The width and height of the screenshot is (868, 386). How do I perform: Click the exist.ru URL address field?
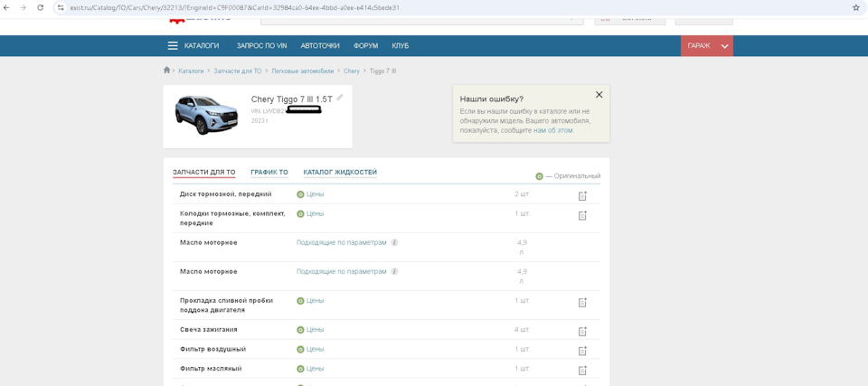(234, 8)
